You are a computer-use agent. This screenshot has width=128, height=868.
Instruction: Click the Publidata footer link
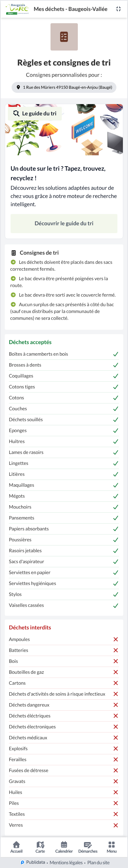tap(33, 862)
